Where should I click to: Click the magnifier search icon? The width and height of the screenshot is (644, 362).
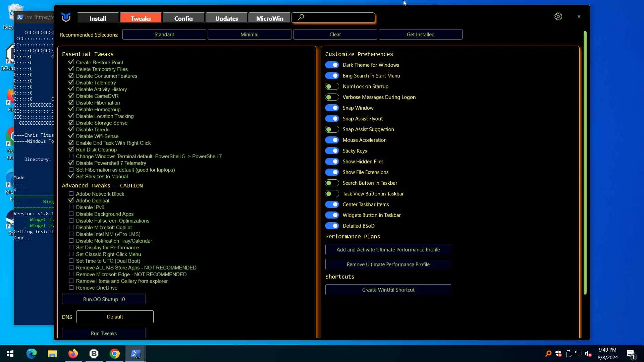(301, 17)
